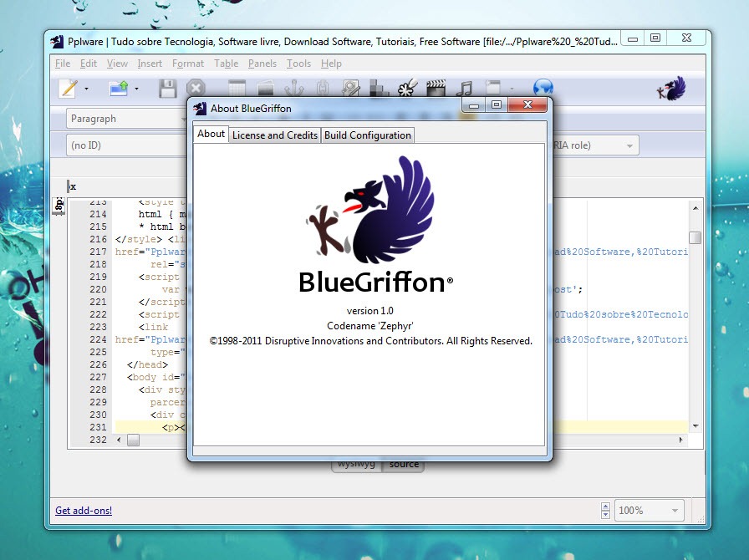Click the vertical tab label left of the editor
Screen dimensions: 749x560
(x=59, y=206)
